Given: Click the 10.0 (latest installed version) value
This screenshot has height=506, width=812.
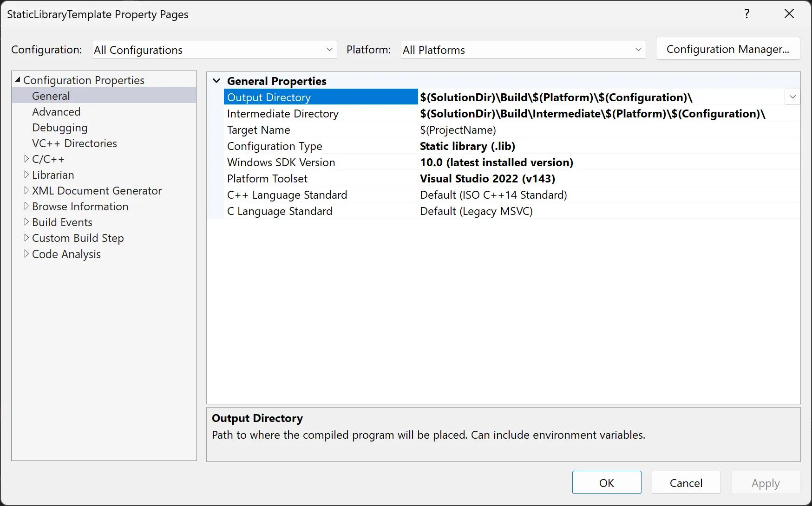Looking at the screenshot, I should (x=497, y=162).
